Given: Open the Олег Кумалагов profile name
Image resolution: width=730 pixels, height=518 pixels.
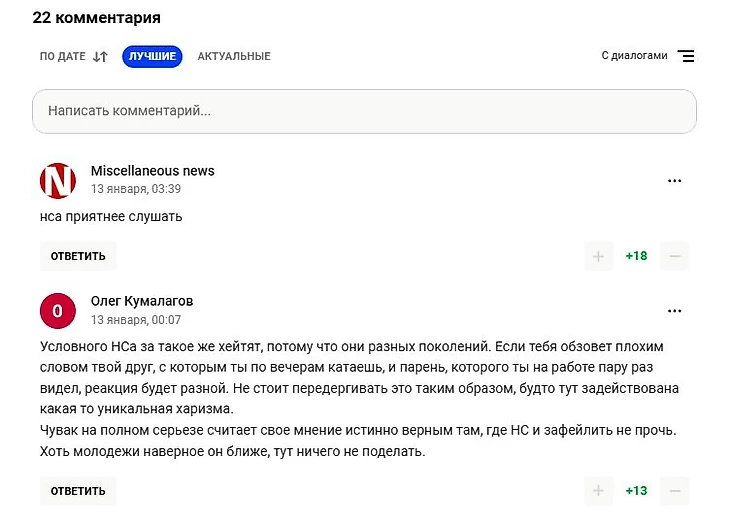Looking at the screenshot, I should pyautogui.click(x=142, y=301).
